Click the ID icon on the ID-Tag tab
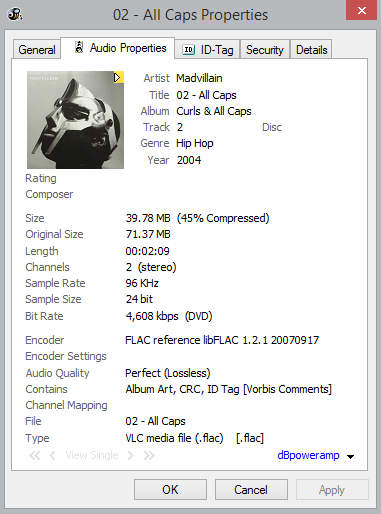 point(188,50)
